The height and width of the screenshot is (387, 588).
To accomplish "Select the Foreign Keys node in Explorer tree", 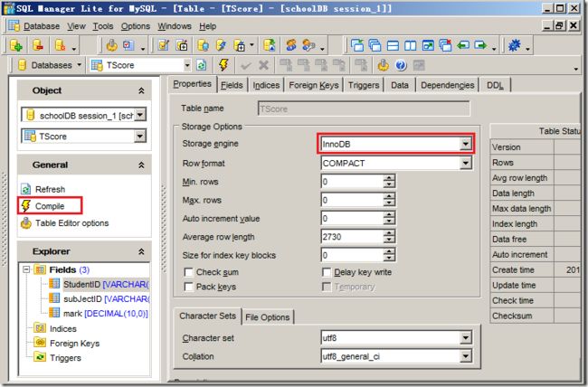I will coord(74,343).
